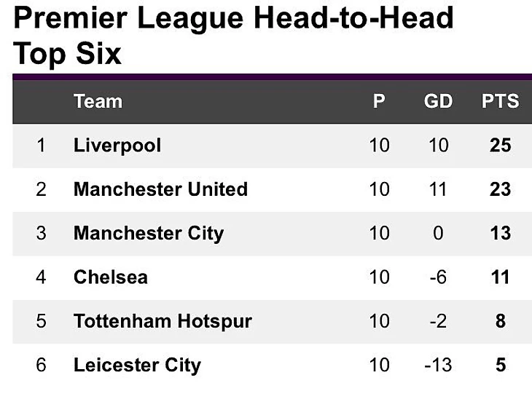Screen dimensions: 532x399
Task: Sort by the PTS column header
Action: tap(500, 101)
